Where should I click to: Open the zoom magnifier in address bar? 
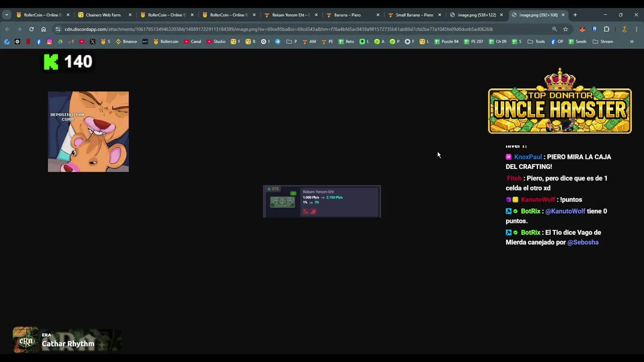(554, 29)
